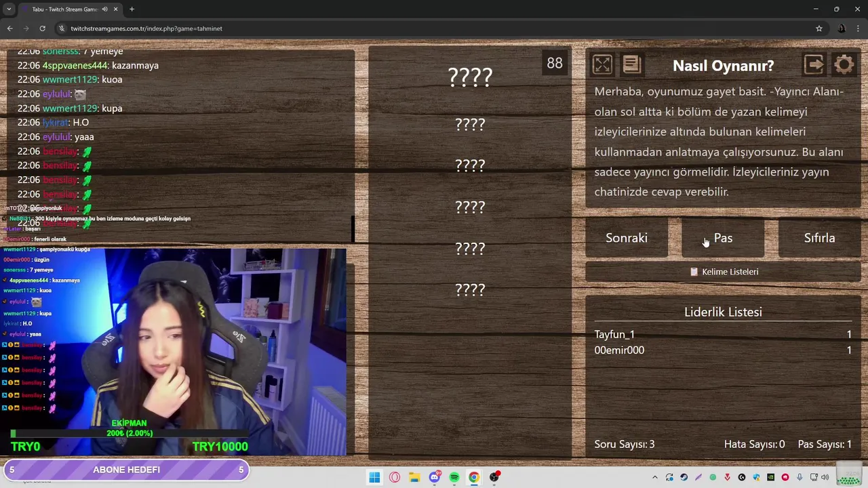Select Tayfun_1 in the leaderboard

(x=614, y=334)
